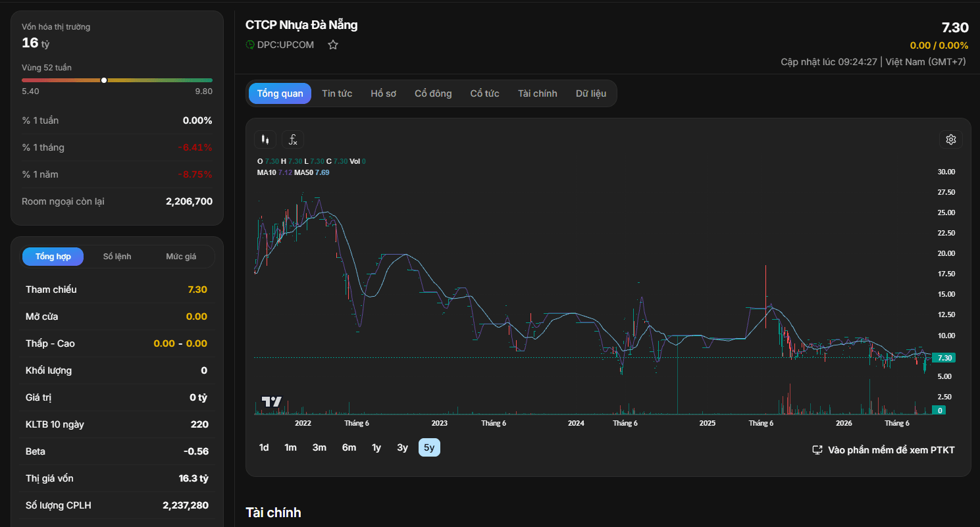Screen dimensions: 980x527
Task: Open chart settings gear
Action: coord(950,139)
